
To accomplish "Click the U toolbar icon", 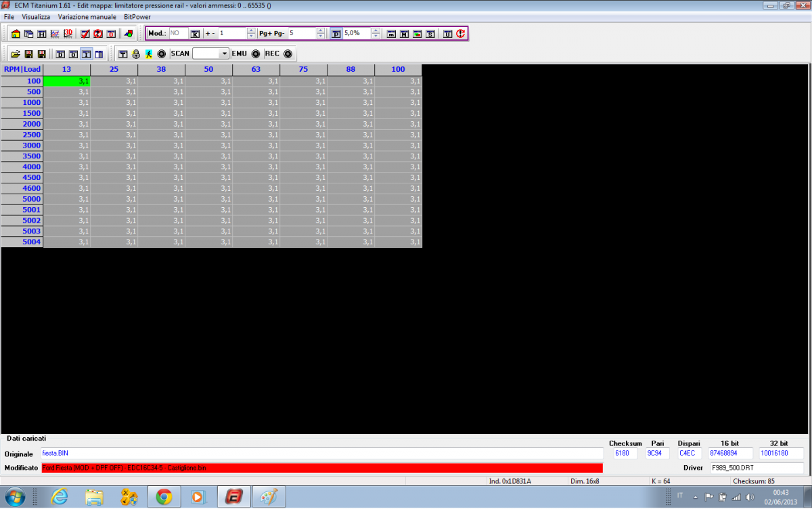I will pyautogui.click(x=448, y=33).
